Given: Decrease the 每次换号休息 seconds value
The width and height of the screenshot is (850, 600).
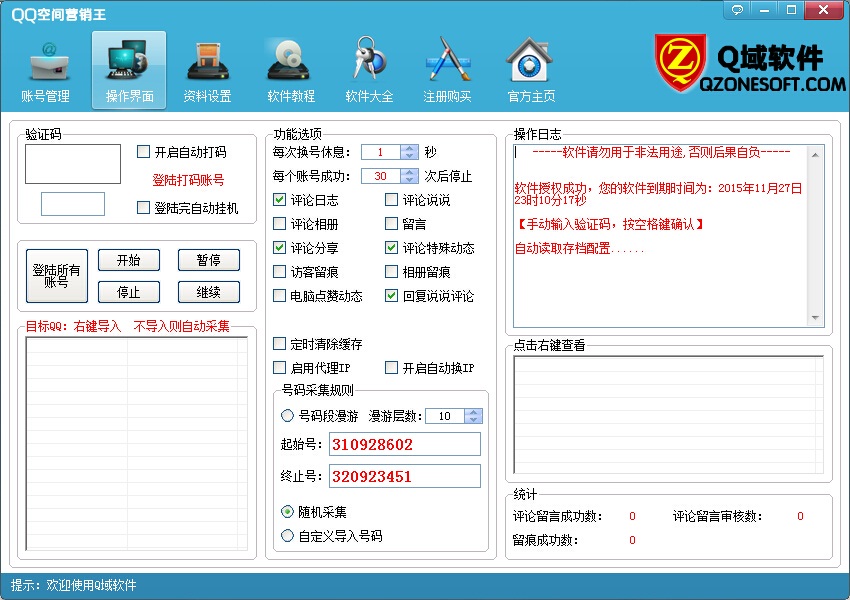Looking at the screenshot, I should pos(409,156).
